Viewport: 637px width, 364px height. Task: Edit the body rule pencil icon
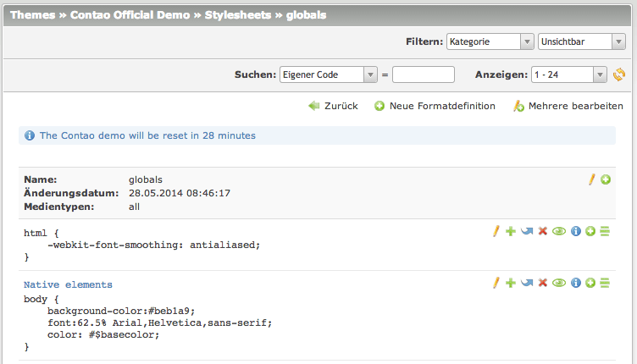[x=496, y=283]
